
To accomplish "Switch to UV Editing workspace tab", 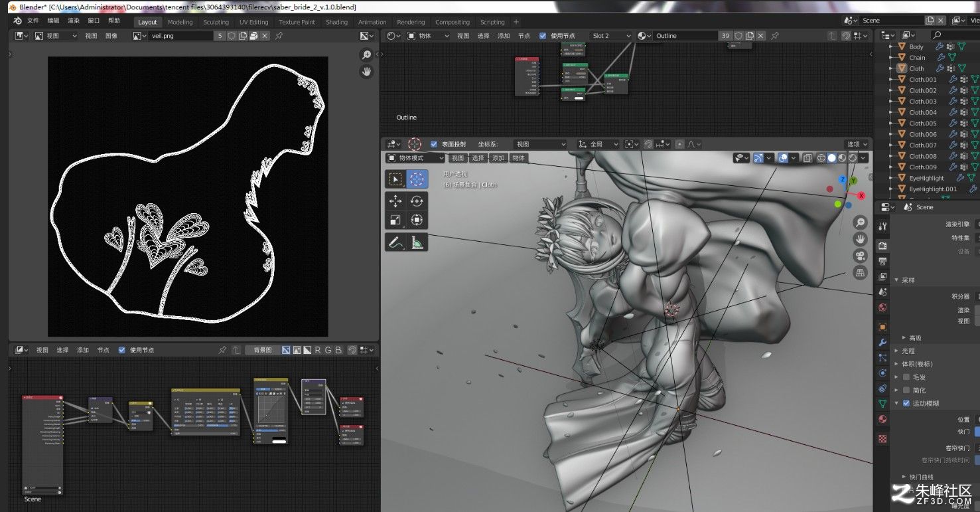I will click(253, 22).
